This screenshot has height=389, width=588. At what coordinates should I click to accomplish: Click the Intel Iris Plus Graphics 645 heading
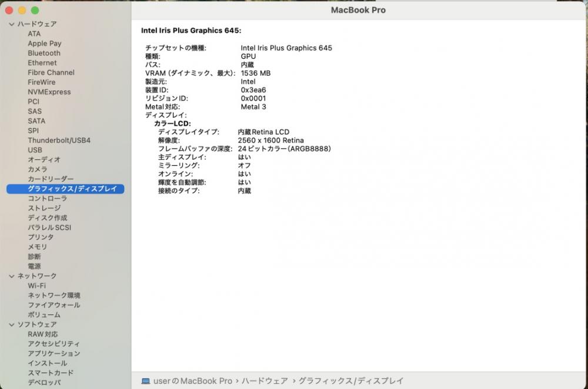pyautogui.click(x=191, y=31)
